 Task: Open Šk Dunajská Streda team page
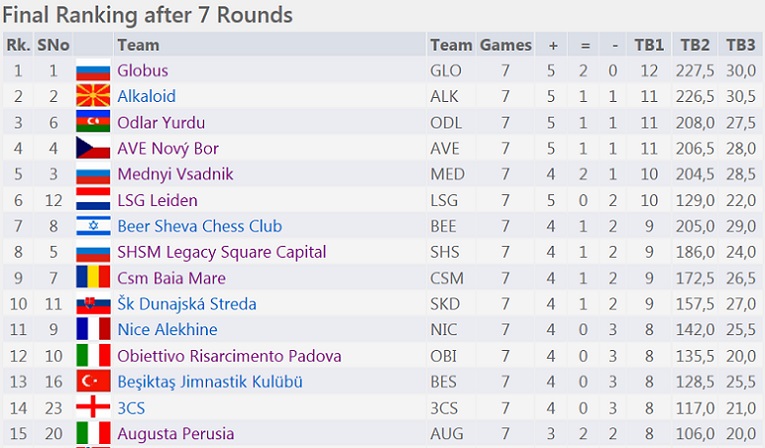pyautogui.click(x=187, y=304)
